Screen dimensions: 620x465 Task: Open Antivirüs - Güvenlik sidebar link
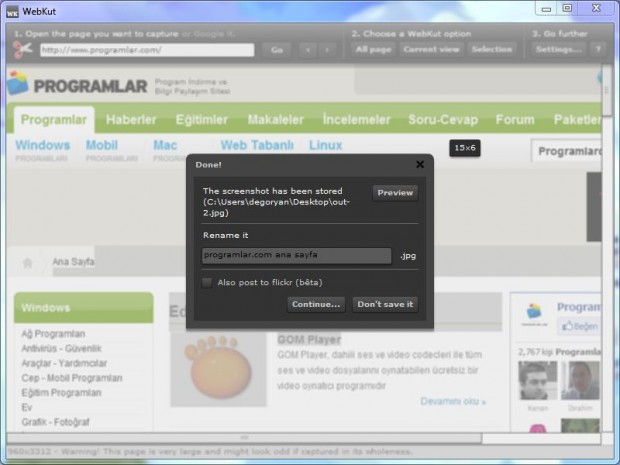tap(61, 348)
